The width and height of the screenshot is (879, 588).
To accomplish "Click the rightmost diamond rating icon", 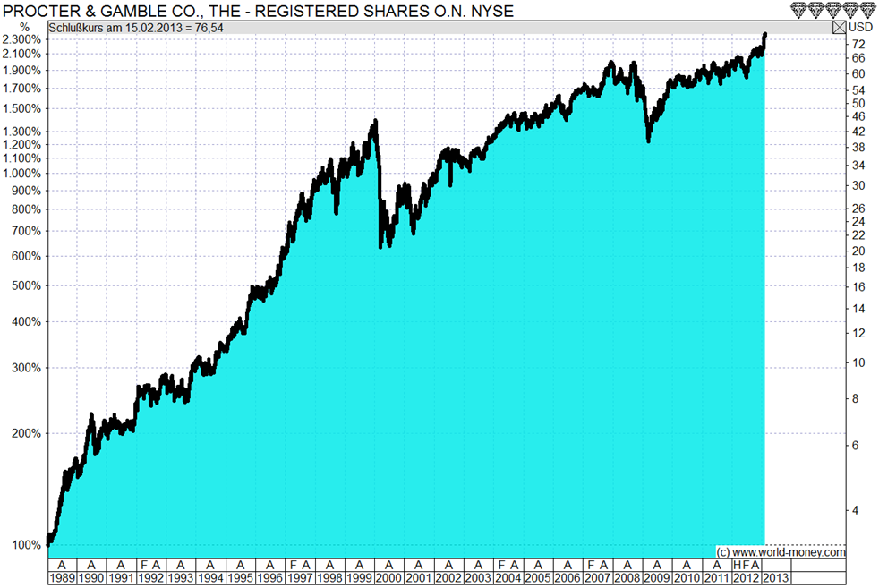I will coord(866,10).
